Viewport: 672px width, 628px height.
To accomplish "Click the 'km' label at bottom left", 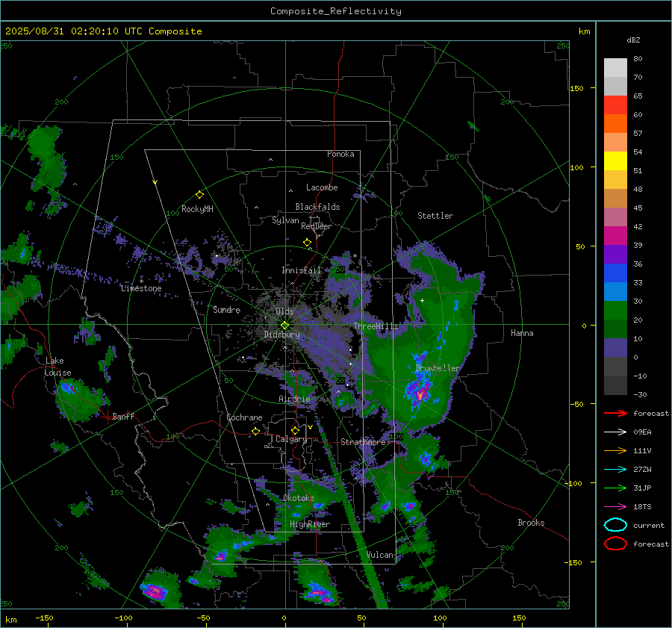I will point(11,620).
